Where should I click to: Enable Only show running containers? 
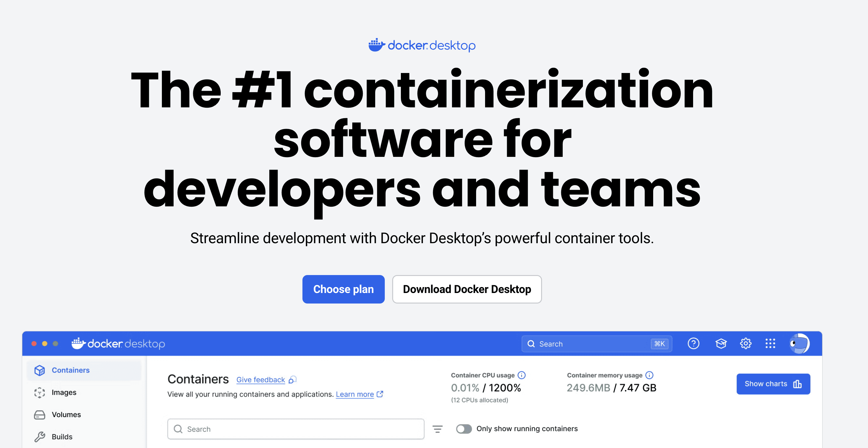click(464, 429)
